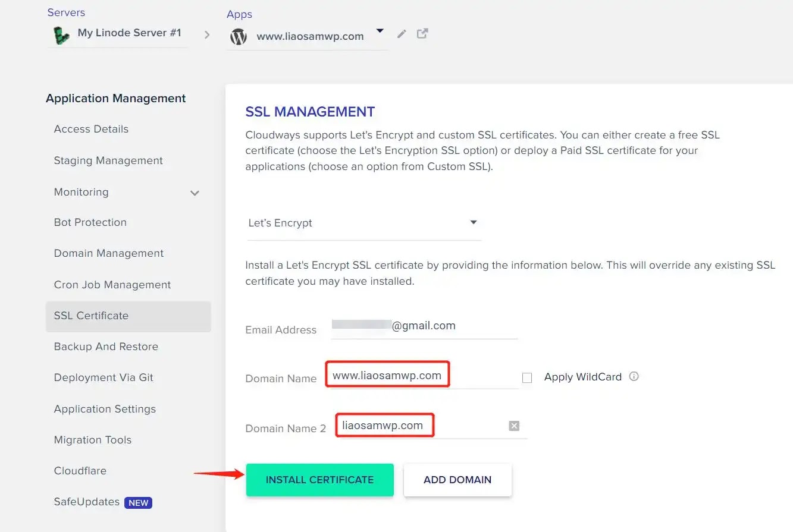Click the WordPress app logo icon
The width and height of the screenshot is (793, 532).
[x=239, y=37]
